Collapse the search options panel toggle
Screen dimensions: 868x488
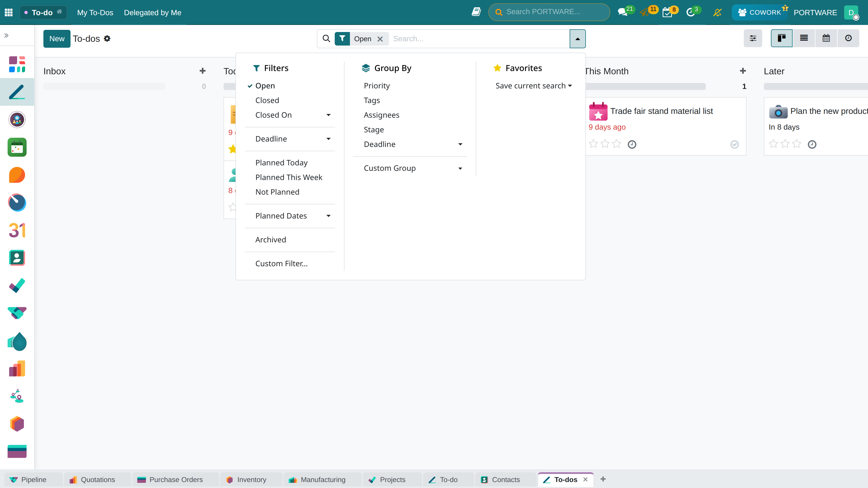(x=577, y=39)
